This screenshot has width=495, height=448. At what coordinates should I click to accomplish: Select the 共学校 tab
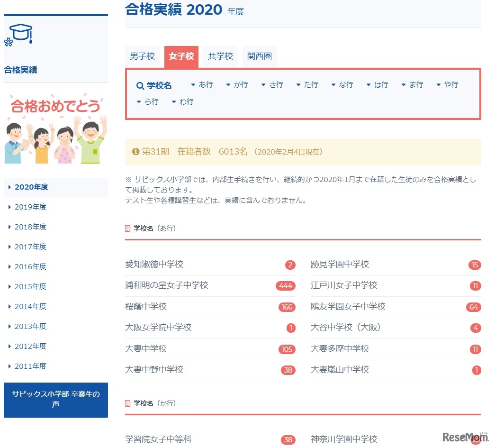(220, 56)
